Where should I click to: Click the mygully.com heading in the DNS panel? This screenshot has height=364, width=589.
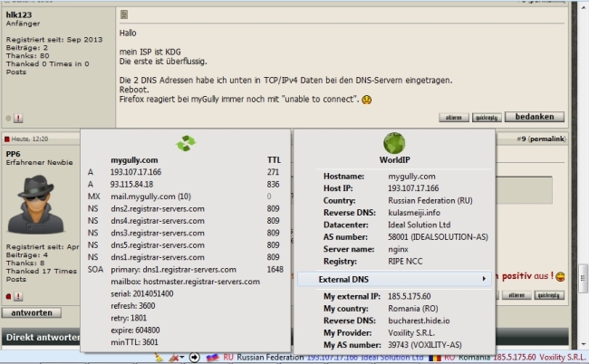pos(134,160)
